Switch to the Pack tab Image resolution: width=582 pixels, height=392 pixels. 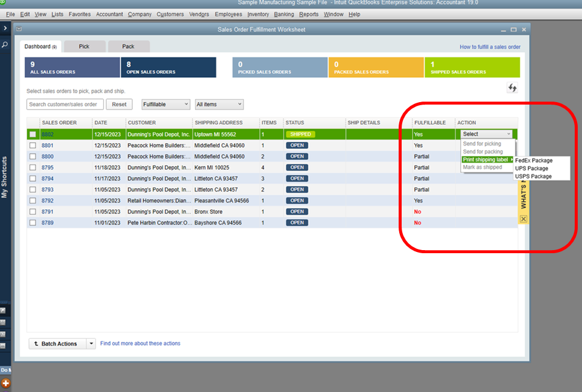pos(128,46)
